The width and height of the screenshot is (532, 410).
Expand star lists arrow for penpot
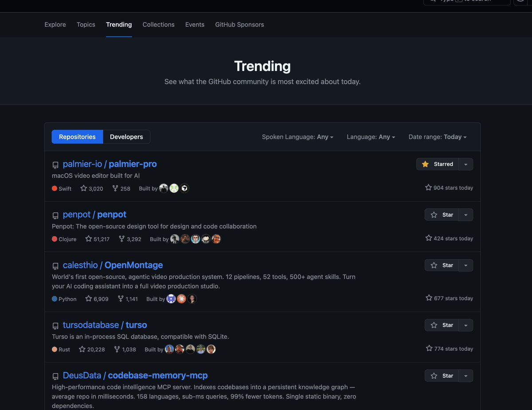[466, 215]
